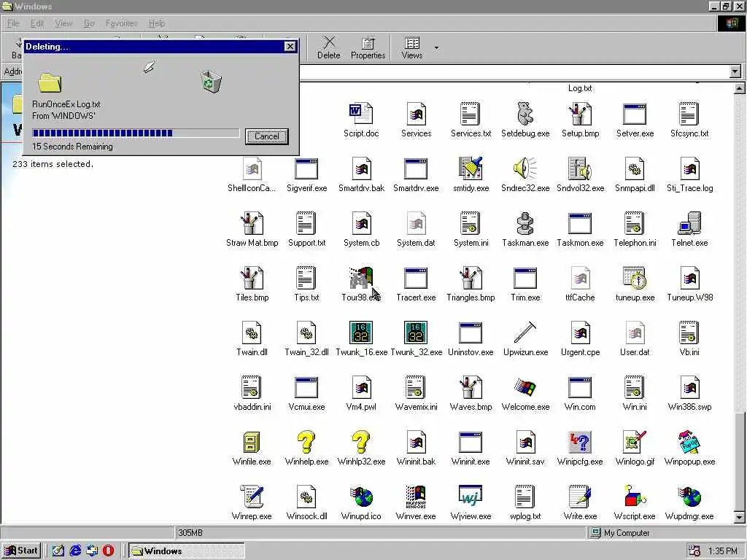Select the Setdebug.exe teddy bear icon
Image resolution: width=747 pixels, height=560 pixels.
(525, 114)
